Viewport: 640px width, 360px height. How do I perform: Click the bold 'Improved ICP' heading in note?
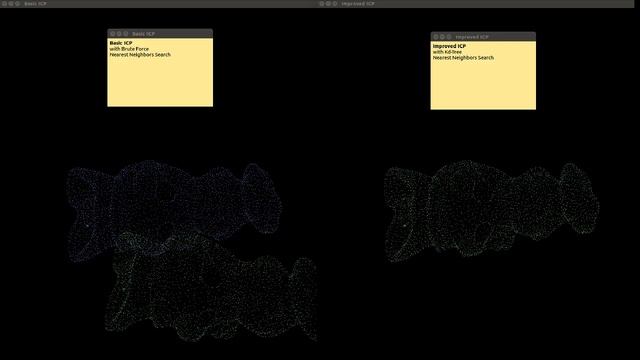449,46
